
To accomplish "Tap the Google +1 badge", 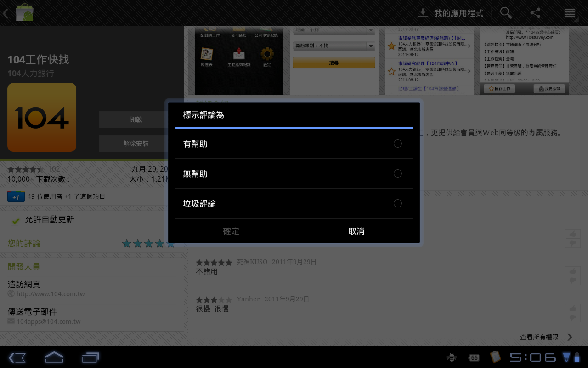I will [16, 196].
